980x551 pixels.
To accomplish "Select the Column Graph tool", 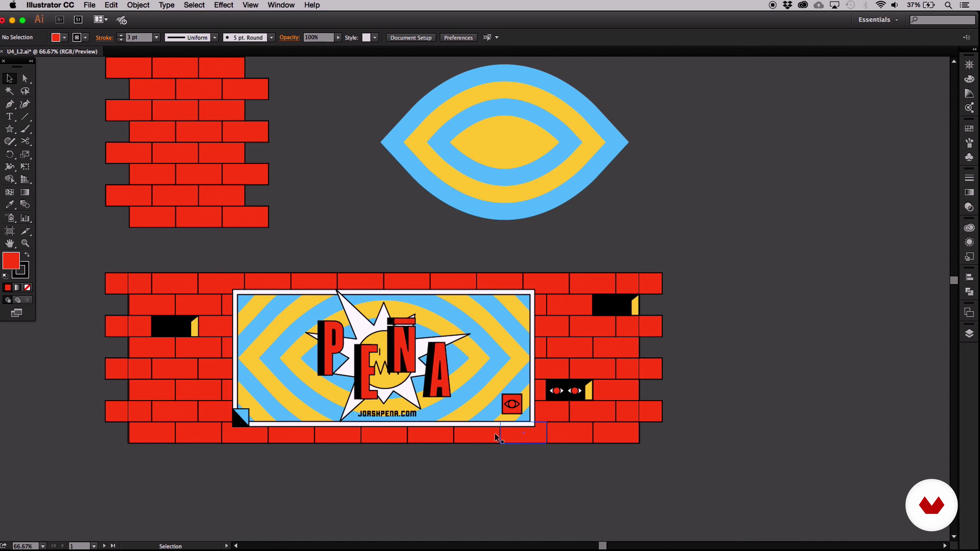I will coord(25,218).
